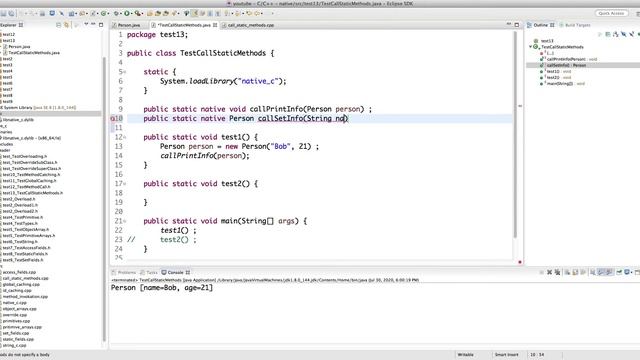Click the Collapse All icon in Explorer panel
This screenshot has width=640, height=360.
58,25
